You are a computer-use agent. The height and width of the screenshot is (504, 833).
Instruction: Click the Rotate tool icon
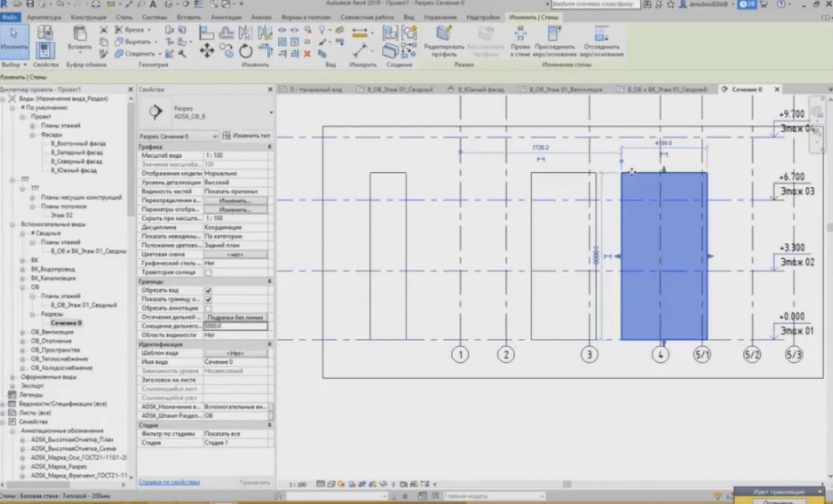246,52
